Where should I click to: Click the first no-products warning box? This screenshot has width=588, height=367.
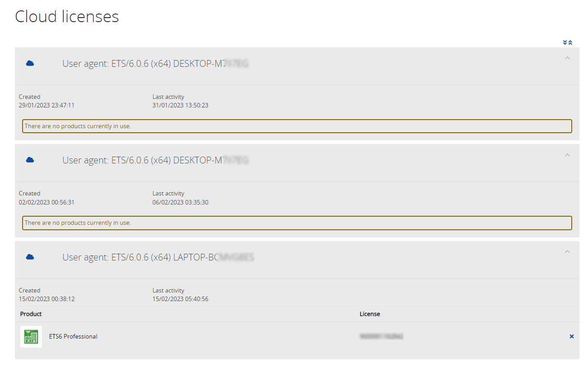pyautogui.click(x=297, y=126)
